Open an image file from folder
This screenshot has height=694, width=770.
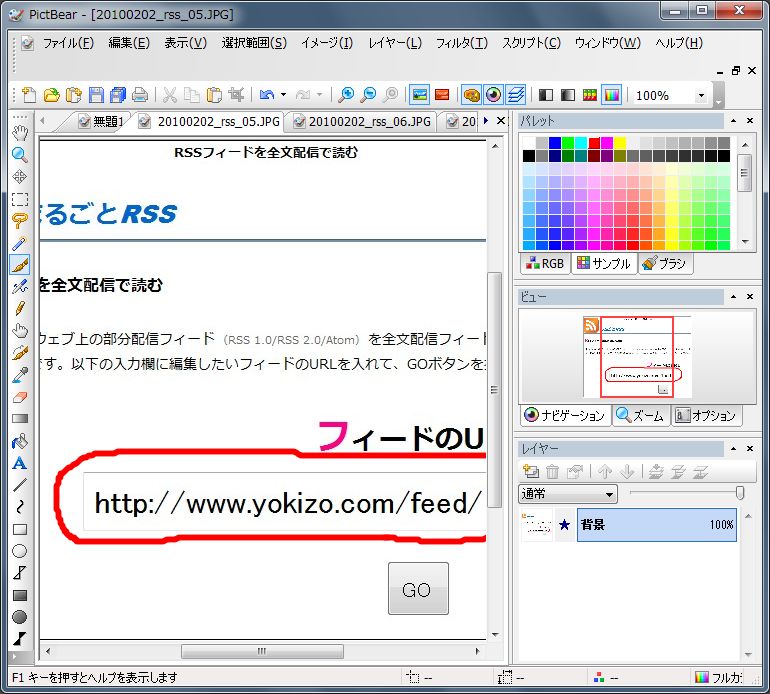(x=52, y=94)
